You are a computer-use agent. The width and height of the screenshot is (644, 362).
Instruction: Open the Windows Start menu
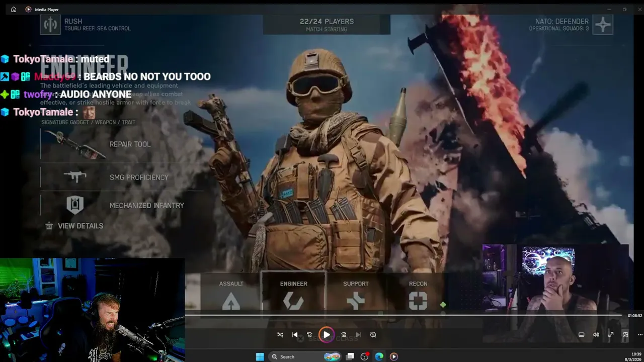tap(260, 356)
